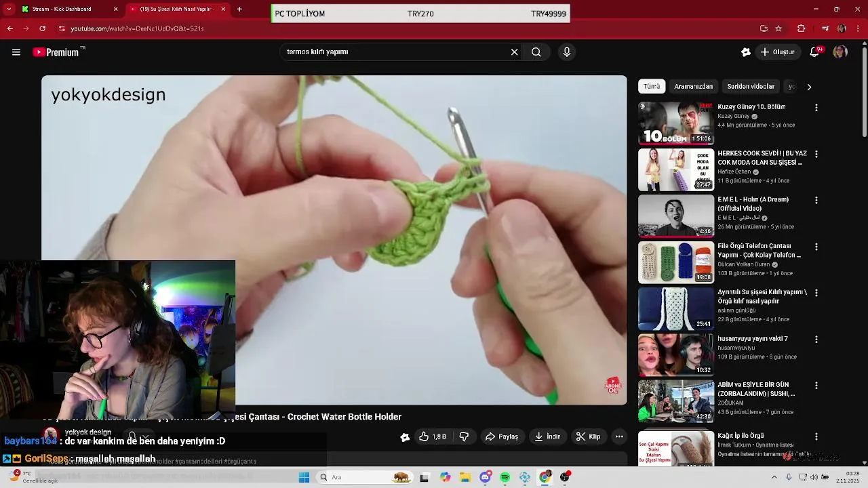Open options for ABİM ve EŞİYLE BİR GÜN
Screen dimensions: 868x488
pyautogui.click(x=816, y=385)
